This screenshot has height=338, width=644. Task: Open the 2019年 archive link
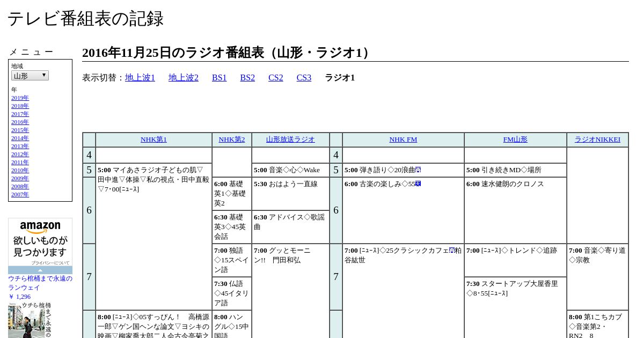(20, 98)
